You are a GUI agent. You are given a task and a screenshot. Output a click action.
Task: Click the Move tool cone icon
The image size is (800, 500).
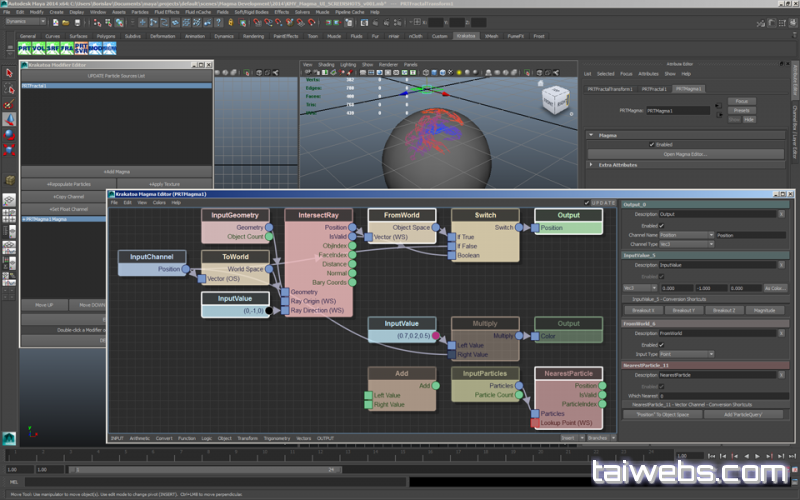click(x=9, y=119)
